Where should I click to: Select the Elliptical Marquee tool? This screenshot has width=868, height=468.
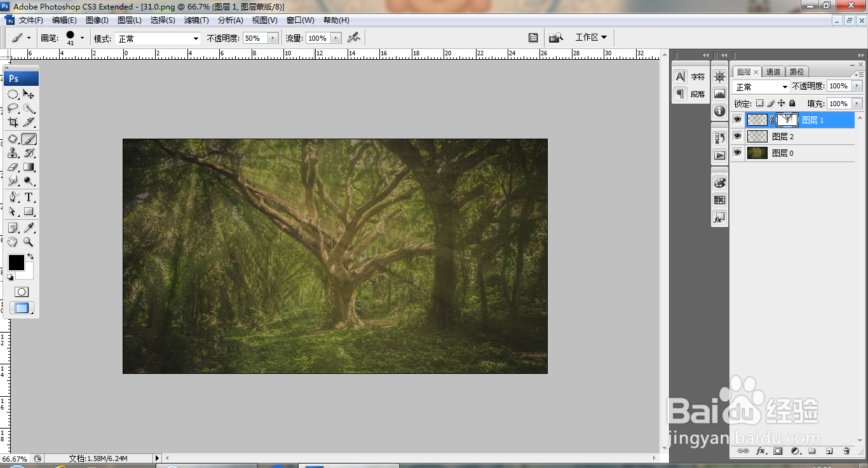[13, 94]
